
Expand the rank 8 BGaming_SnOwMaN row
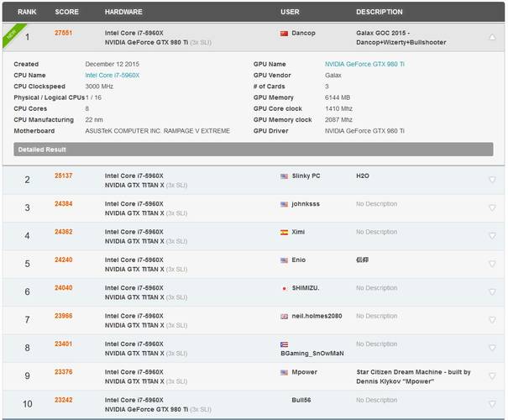pyautogui.click(x=492, y=348)
